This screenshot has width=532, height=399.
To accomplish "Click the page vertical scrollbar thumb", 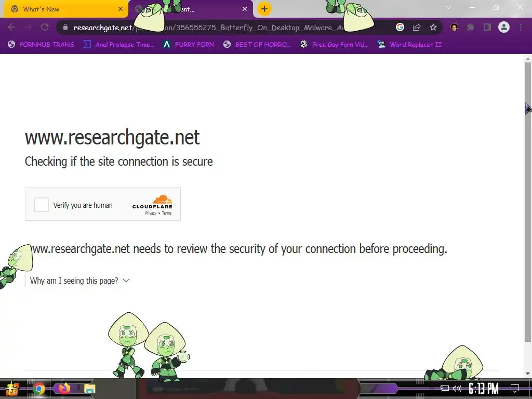I will [x=528, y=202].
